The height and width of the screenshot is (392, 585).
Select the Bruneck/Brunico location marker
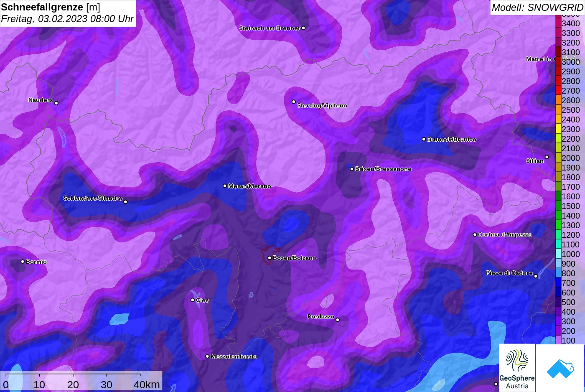[424, 139]
